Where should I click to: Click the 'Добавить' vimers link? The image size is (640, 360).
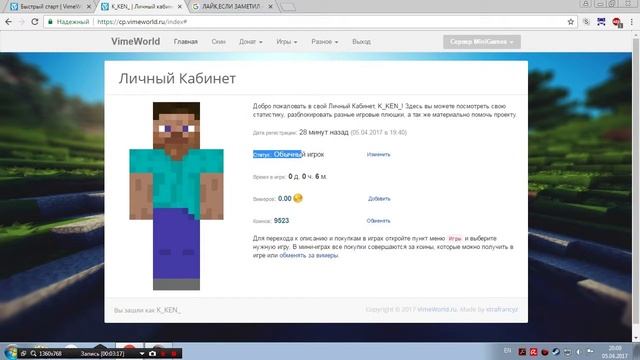(x=379, y=198)
